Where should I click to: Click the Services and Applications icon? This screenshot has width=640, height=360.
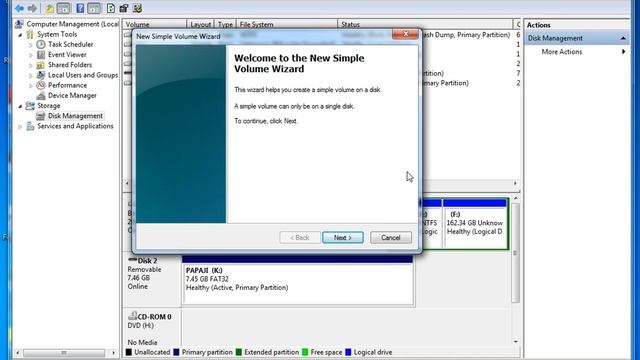pos(30,126)
